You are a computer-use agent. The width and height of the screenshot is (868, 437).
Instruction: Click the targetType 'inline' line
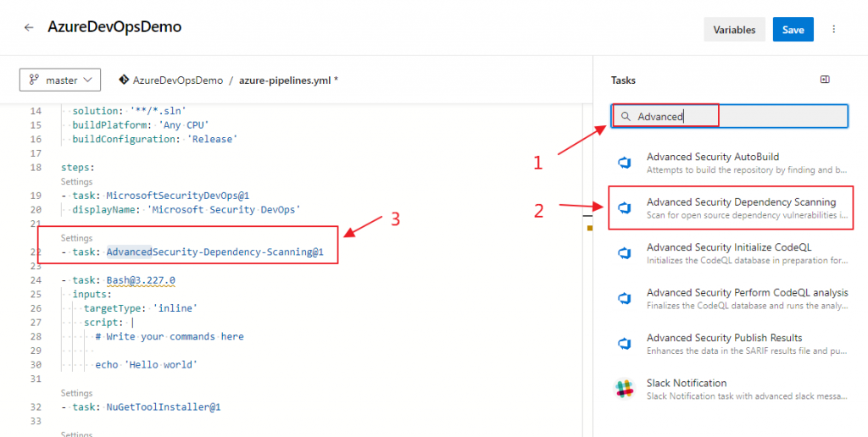[x=141, y=308]
